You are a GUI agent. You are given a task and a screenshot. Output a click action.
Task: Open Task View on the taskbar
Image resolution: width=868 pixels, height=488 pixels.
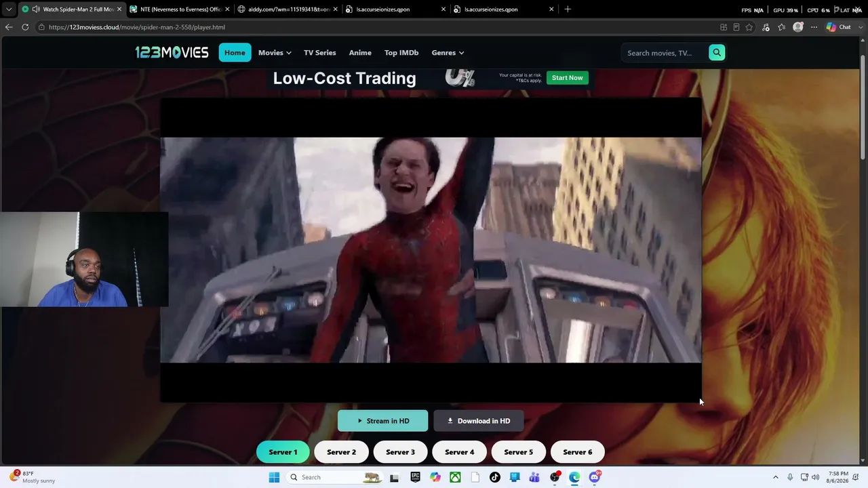[394, 477]
